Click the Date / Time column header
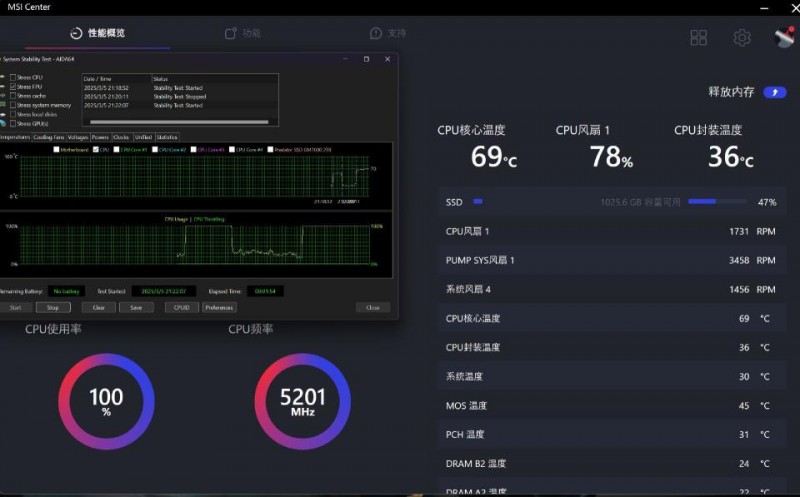 pos(117,79)
